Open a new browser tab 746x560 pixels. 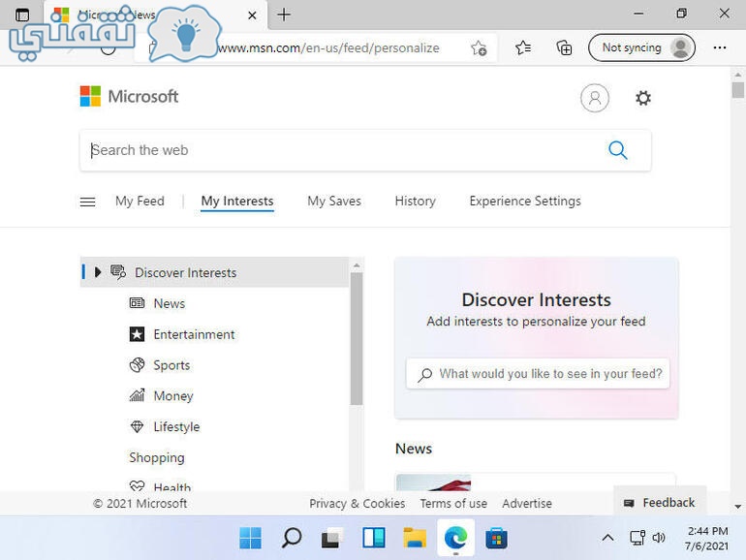click(284, 15)
